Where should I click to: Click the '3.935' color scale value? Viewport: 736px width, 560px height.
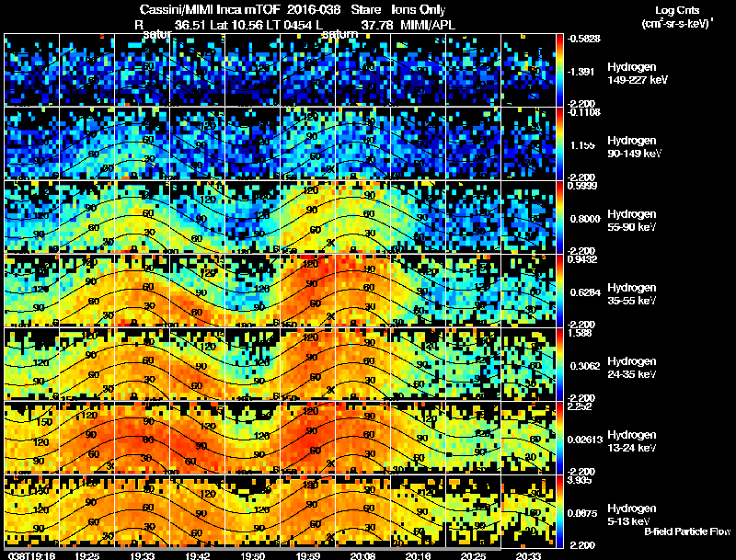[x=580, y=480]
